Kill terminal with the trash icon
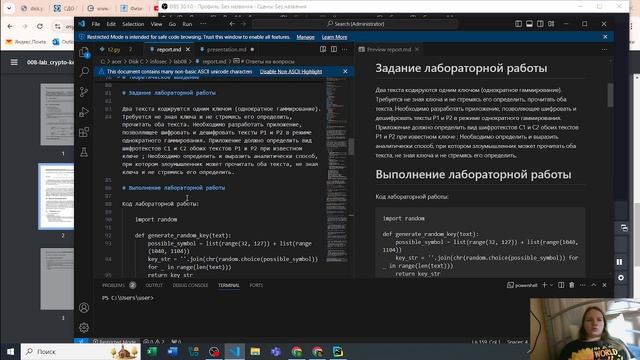Viewport: 640px width, 360px height. pyautogui.click(x=572, y=285)
